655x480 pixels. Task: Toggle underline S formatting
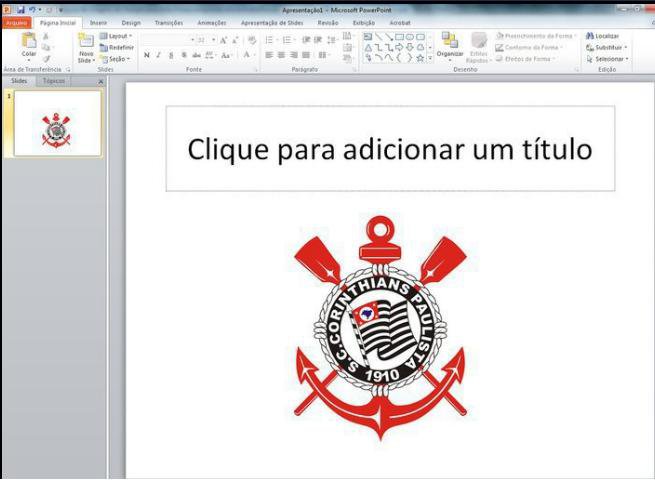point(171,55)
